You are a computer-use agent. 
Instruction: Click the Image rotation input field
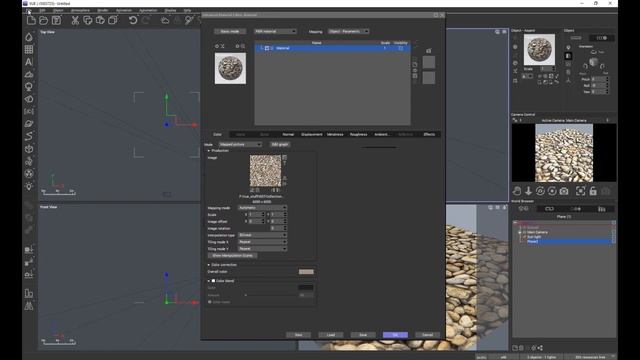278,228
